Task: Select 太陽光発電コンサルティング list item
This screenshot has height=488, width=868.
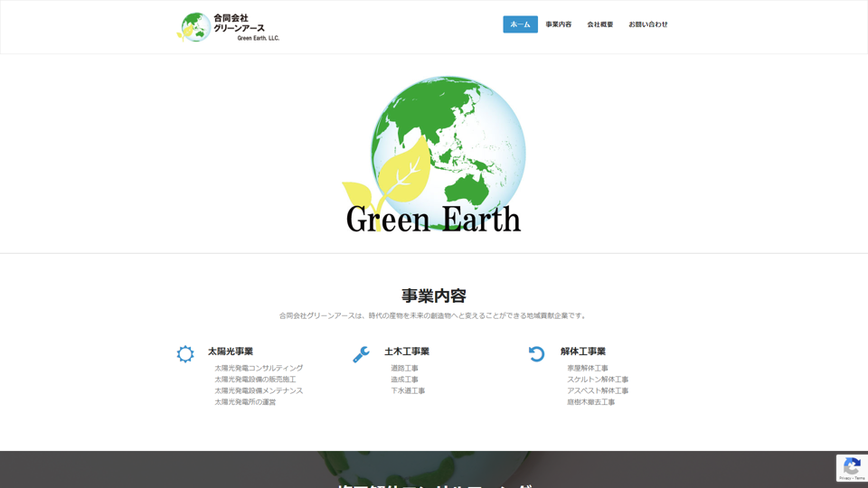Action: pyautogui.click(x=259, y=369)
